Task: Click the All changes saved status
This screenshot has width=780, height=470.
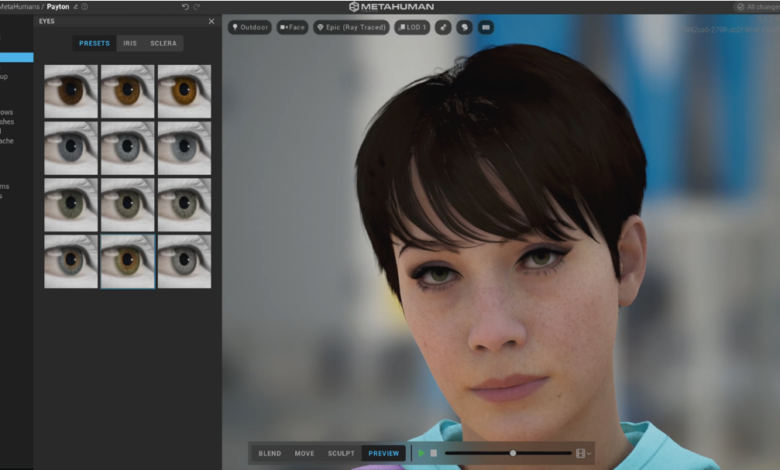Action: [x=759, y=7]
